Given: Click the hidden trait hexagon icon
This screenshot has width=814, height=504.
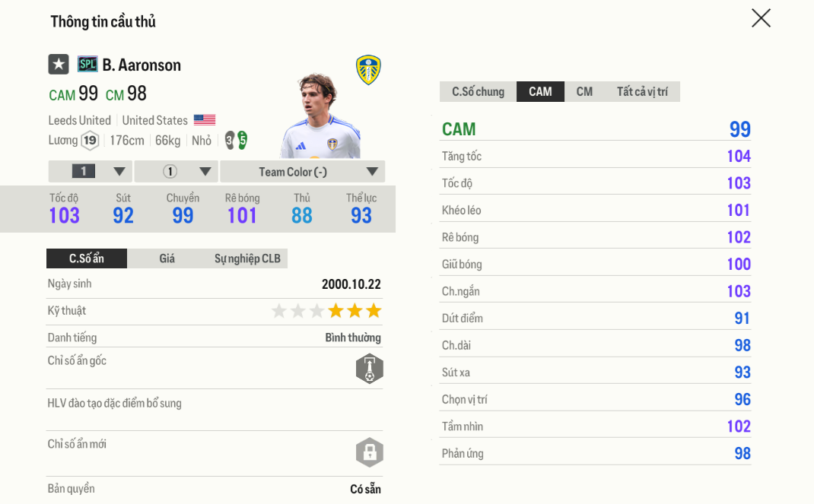Looking at the screenshot, I should pos(369,369).
